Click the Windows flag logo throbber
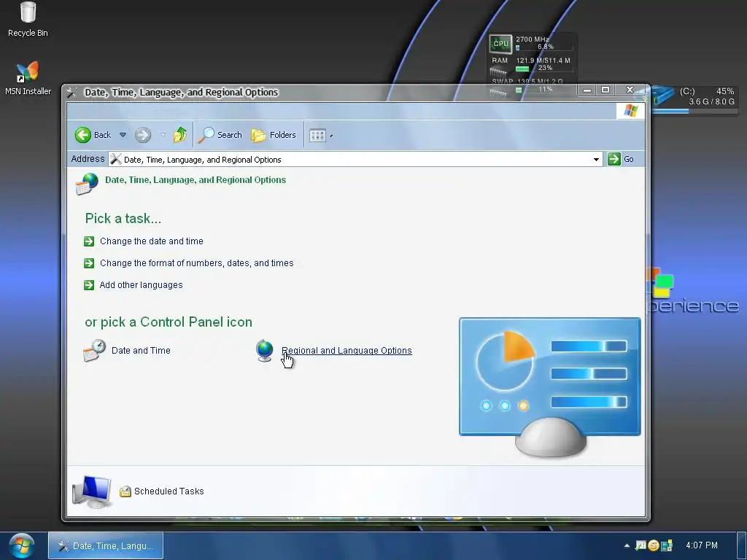 click(630, 111)
